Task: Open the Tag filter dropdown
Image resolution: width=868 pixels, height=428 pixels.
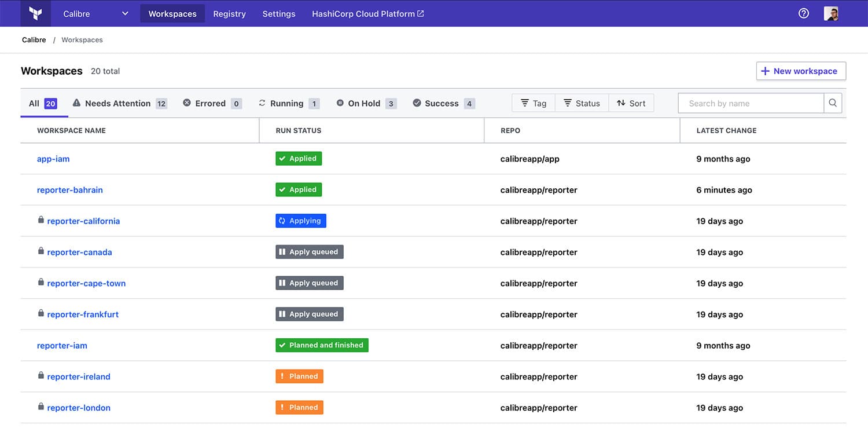Action: point(532,103)
